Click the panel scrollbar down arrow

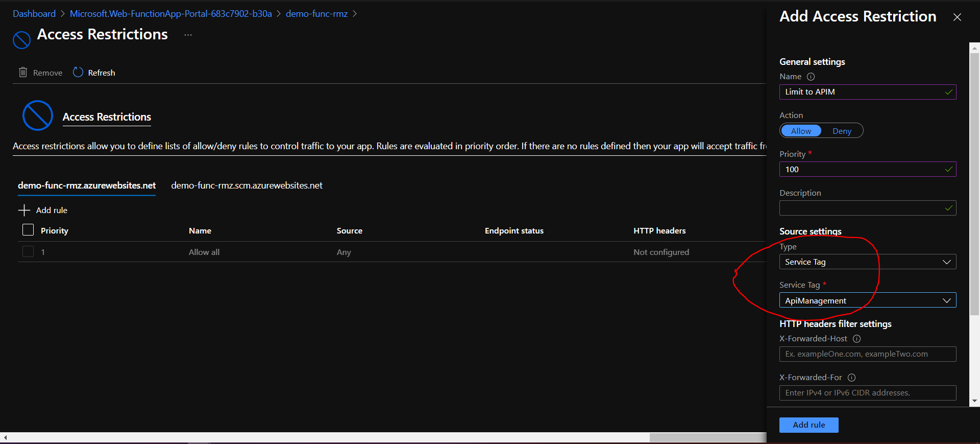[x=974, y=402]
